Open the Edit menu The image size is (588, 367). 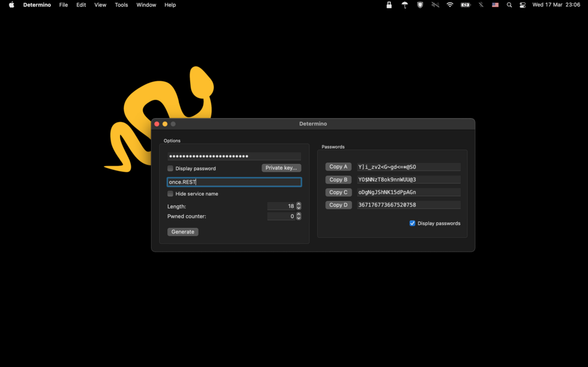[x=81, y=5]
